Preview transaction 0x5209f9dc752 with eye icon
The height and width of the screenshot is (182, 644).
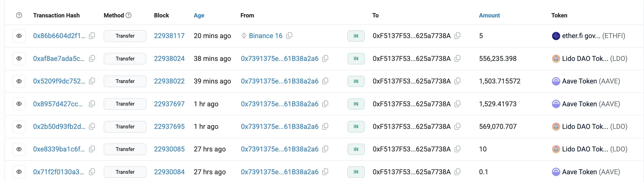click(19, 81)
